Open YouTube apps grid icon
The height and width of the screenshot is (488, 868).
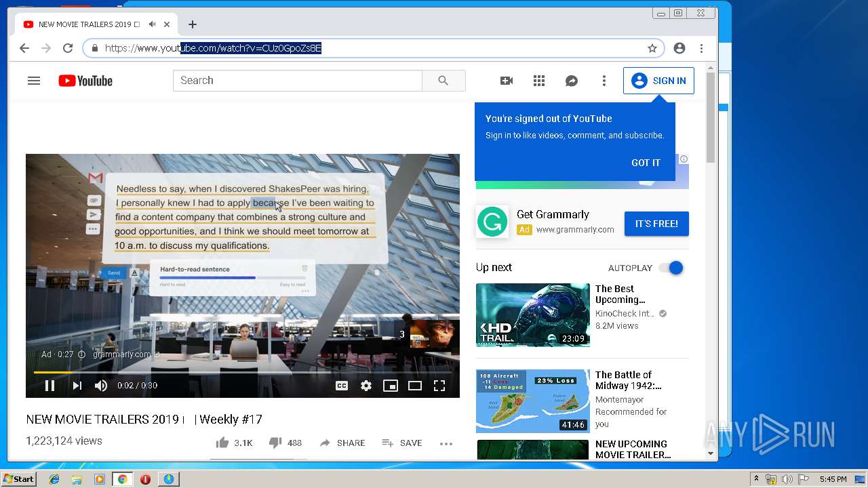click(x=539, y=81)
